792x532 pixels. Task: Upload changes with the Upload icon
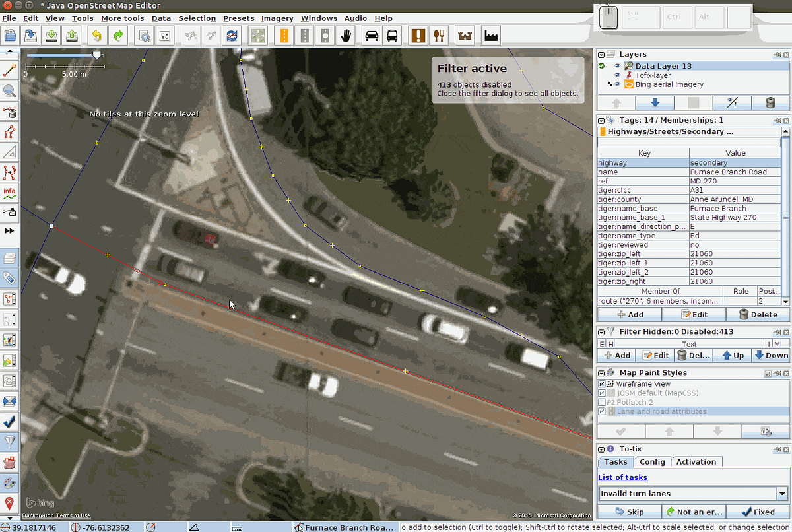[x=71, y=36]
